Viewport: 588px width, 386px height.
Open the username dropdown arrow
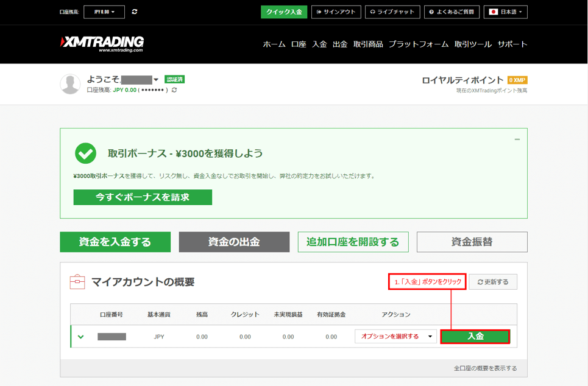[156, 80]
